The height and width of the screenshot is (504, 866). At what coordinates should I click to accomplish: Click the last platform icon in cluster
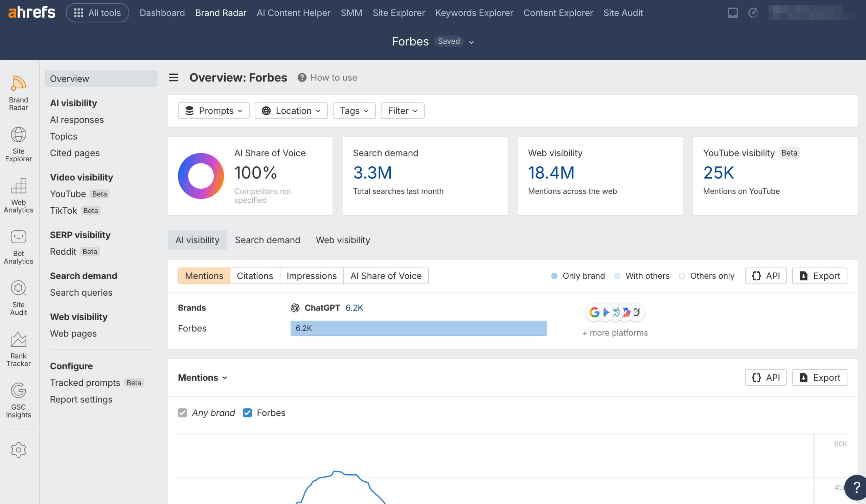tap(637, 312)
